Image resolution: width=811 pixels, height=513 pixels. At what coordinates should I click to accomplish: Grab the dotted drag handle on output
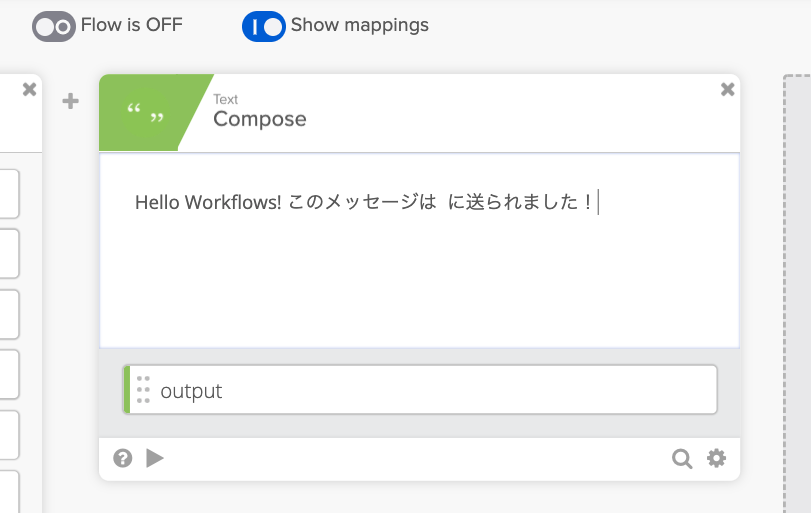[143, 390]
